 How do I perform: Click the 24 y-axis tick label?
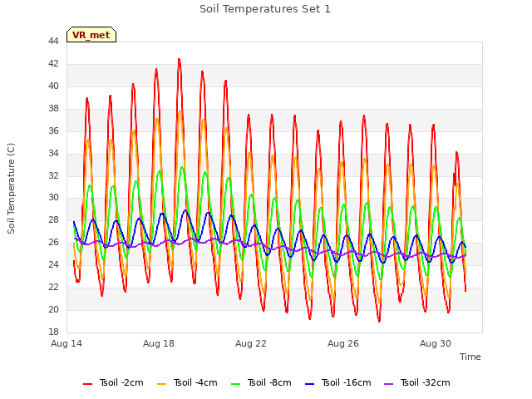tap(53, 264)
